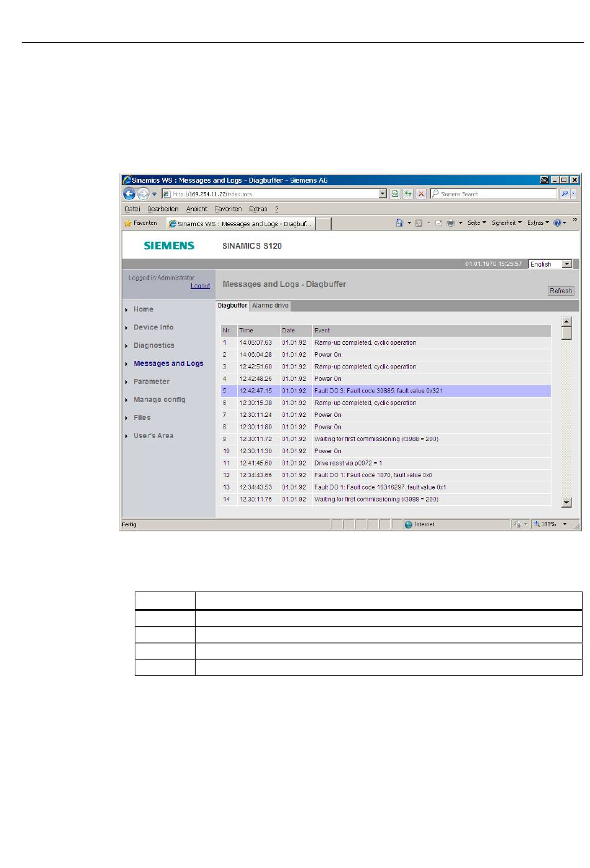Open the Ansicht menu
This screenshot has width=590, height=868.
tap(197, 209)
